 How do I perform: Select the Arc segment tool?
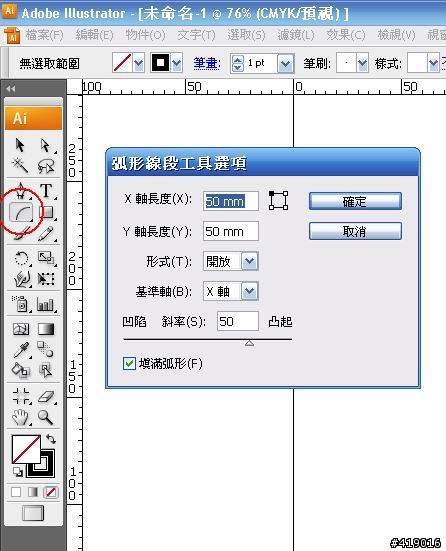tap(21, 212)
